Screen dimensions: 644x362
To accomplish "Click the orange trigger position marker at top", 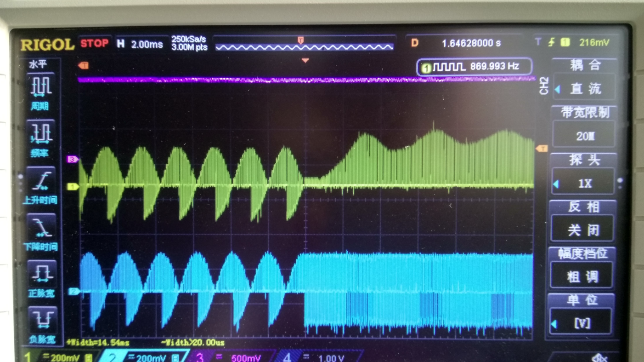I will click(x=305, y=60).
